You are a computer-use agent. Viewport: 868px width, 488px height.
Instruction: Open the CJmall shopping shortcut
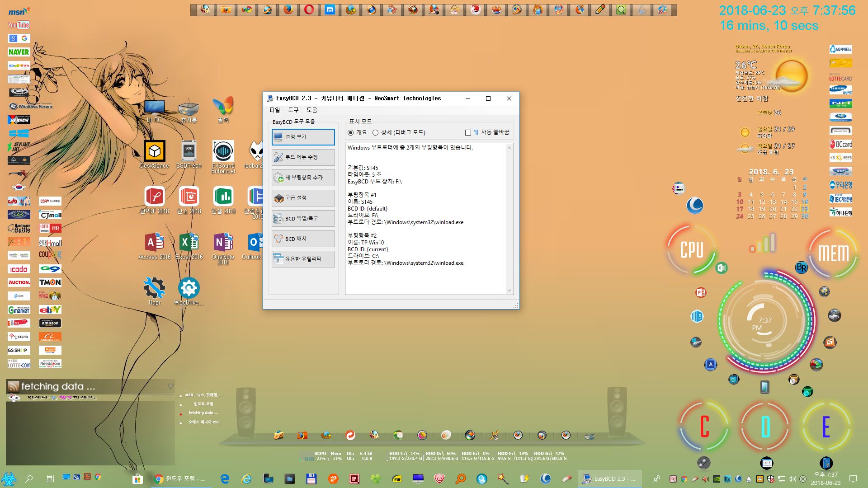[x=50, y=215]
